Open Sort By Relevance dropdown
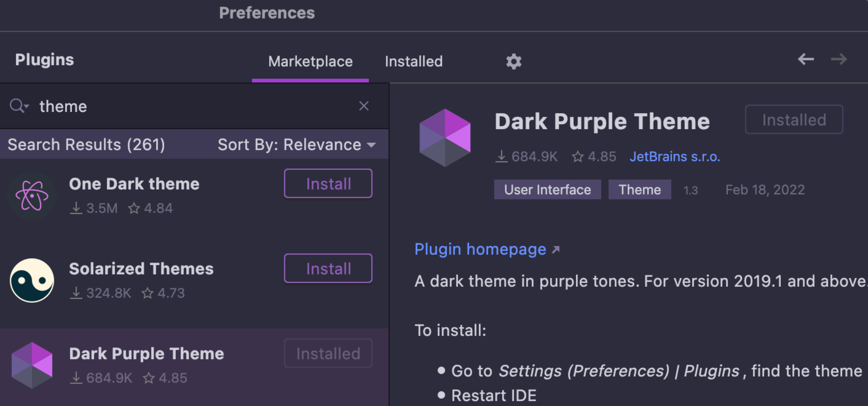 [x=297, y=145]
